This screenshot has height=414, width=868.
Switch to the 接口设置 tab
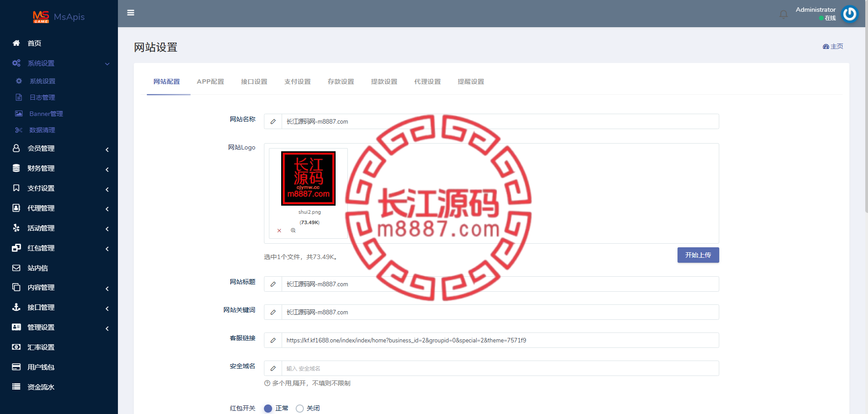point(254,82)
